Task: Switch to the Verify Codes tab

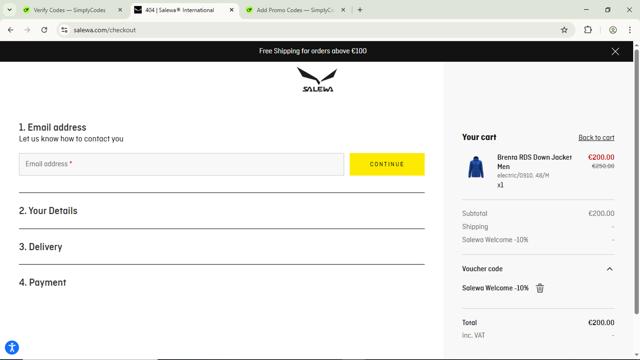Action: [x=69, y=10]
